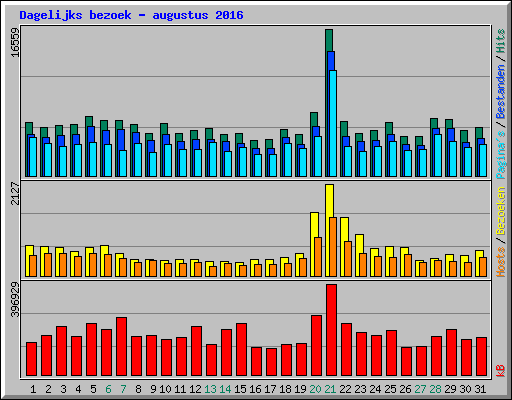512x400 pixels.
Task: Click day label "31" on x-axis
Action: 480,389
